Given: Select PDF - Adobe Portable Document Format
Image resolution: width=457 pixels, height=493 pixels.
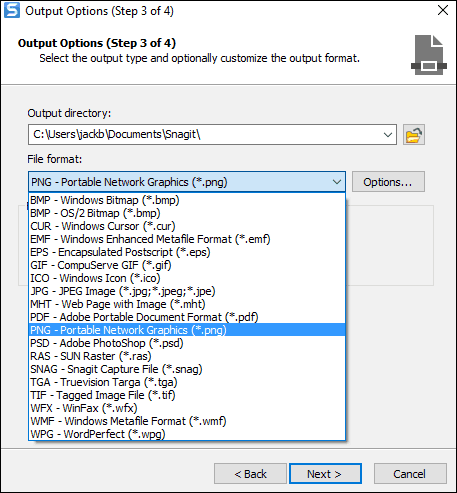Looking at the screenshot, I should click(x=187, y=317).
